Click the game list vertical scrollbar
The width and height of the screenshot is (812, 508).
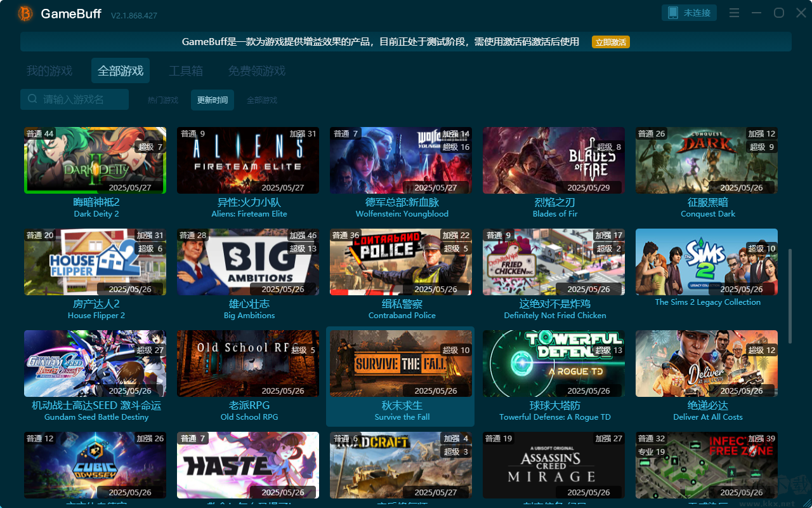[x=790, y=295]
